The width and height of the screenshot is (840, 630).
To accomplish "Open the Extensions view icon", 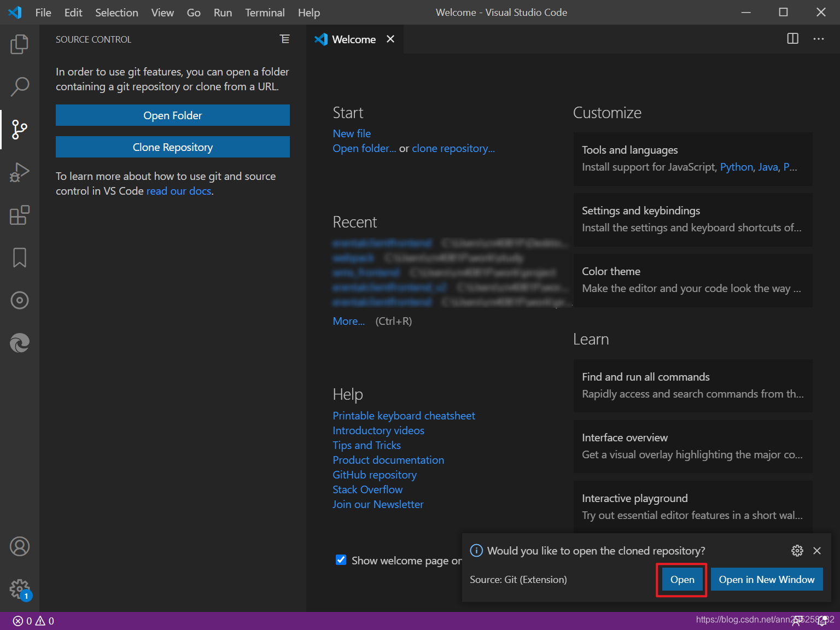I will [x=20, y=215].
